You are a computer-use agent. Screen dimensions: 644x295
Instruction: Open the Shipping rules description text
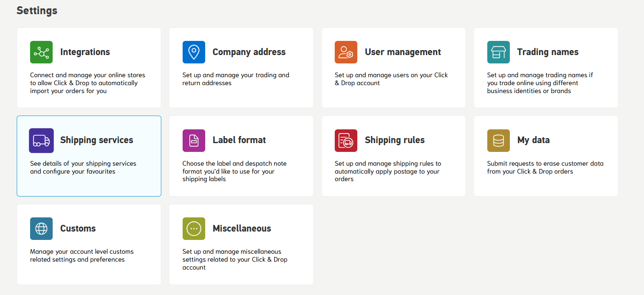tap(387, 171)
